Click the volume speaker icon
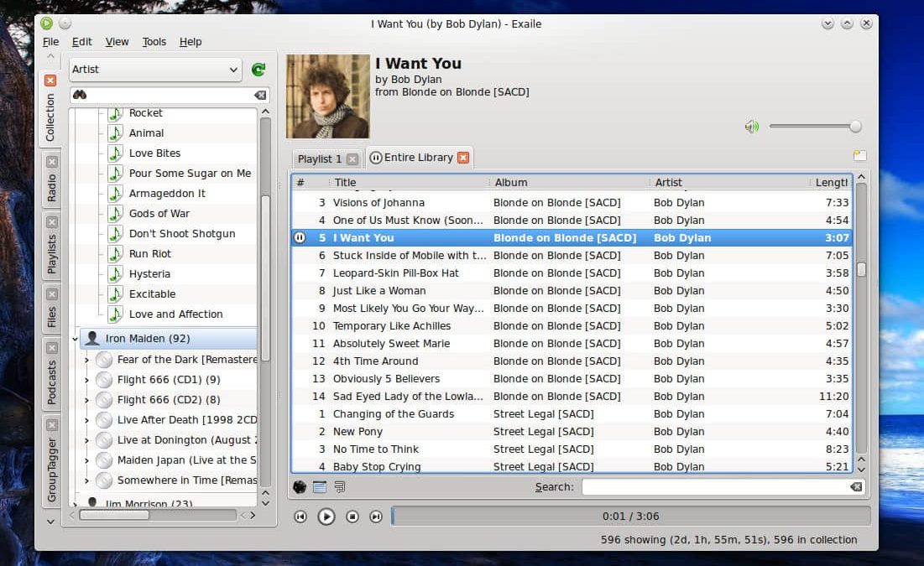The image size is (924, 566). click(752, 127)
